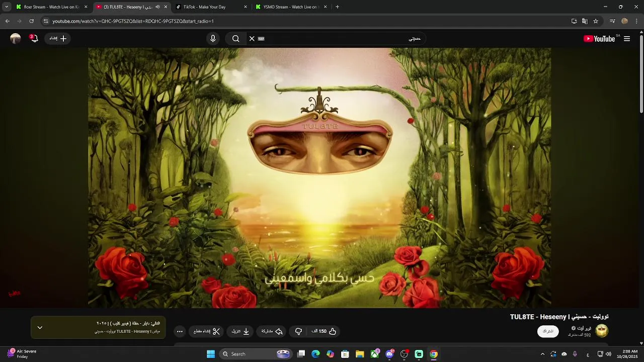Expand the mix playlist panel chevron

pos(40,328)
